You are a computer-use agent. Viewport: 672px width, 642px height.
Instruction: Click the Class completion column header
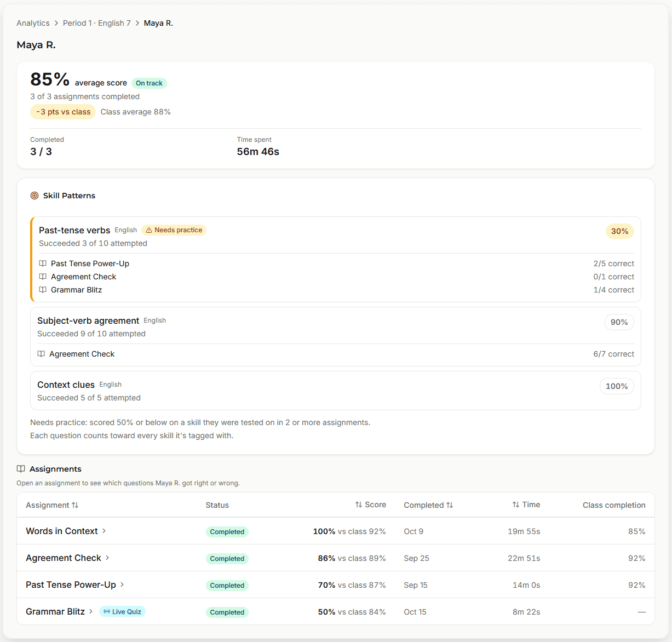tap(614, 505)
